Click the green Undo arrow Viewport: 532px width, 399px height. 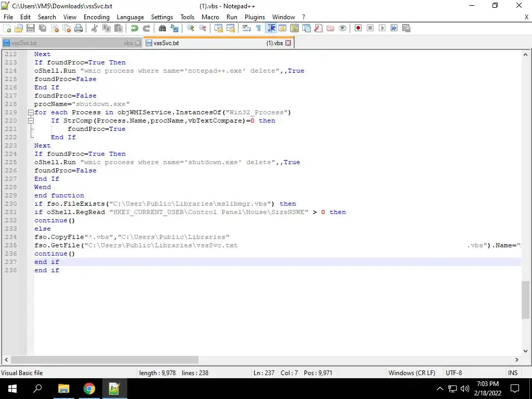tap(135, 28)
